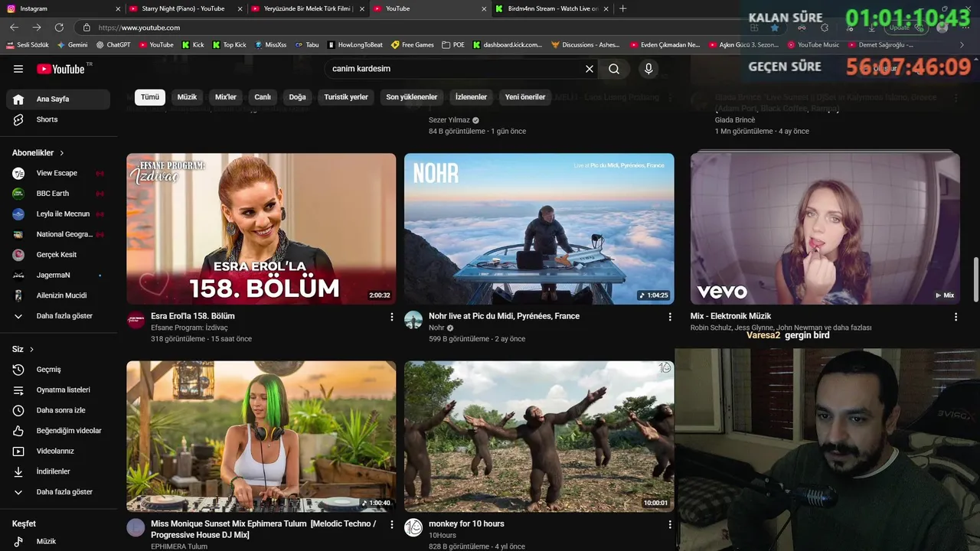
Task: Click the 10Hours channel avatar
Action: click(413, 528)
